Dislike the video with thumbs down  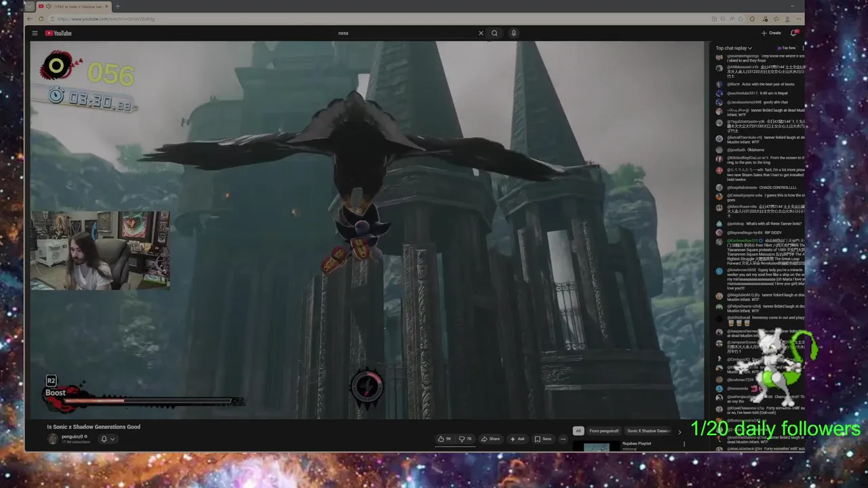tap(465, 439)
